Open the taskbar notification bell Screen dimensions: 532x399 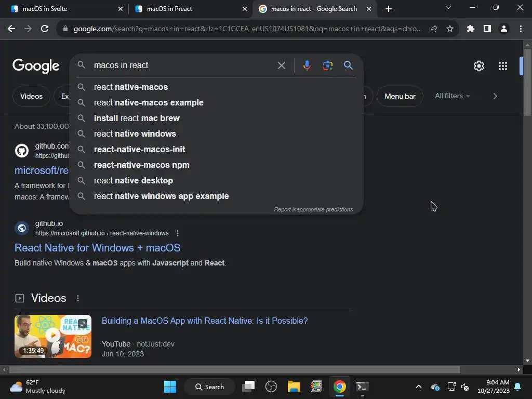point(518,387)
